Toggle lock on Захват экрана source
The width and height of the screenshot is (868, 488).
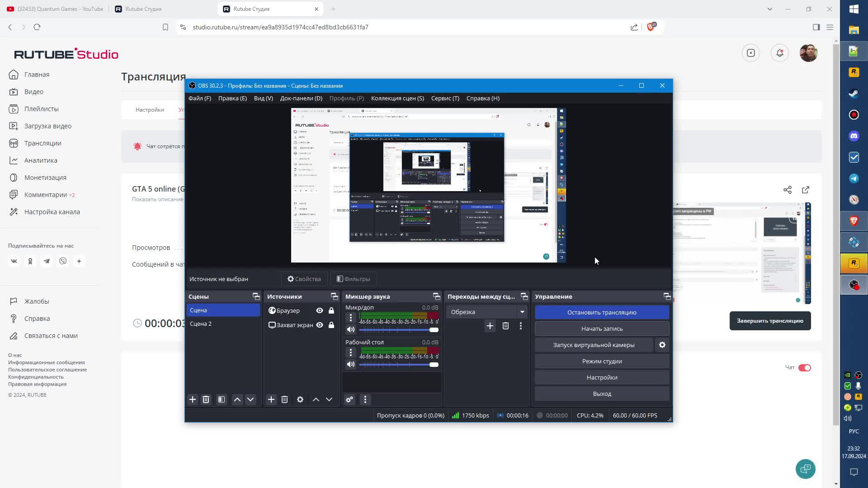click(331, 325)
